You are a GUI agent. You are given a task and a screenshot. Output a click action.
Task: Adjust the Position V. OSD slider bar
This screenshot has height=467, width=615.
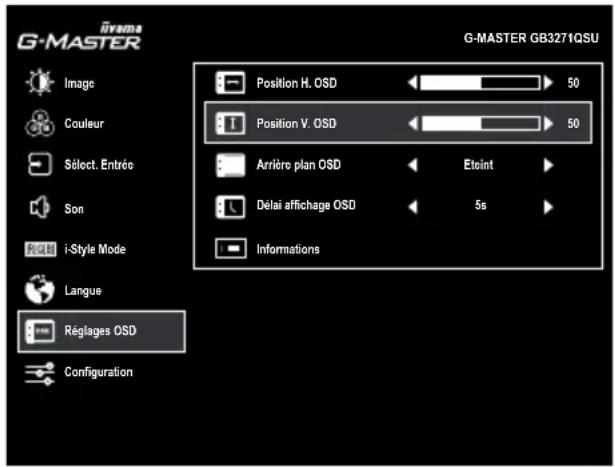[x=480, y=124]
